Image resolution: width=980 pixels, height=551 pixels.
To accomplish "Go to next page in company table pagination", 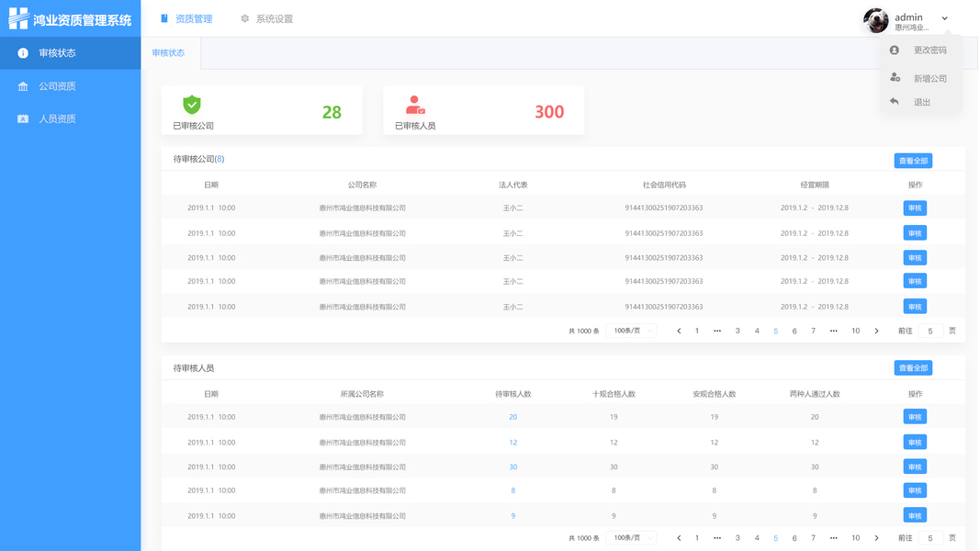I will [x=876, y=332].
